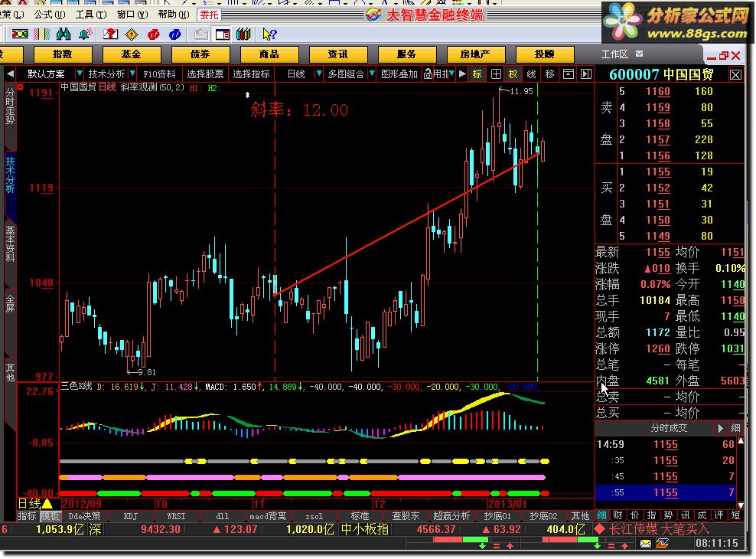Click the grid crosshair chart icon
The image size is (756, 559).
pyautogui.click(x=496, y=74)
